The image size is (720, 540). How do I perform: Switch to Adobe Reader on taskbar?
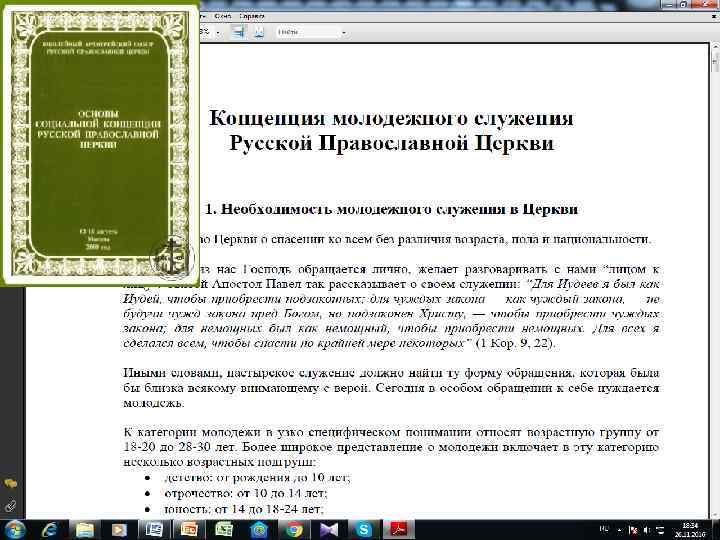point(398,530)
